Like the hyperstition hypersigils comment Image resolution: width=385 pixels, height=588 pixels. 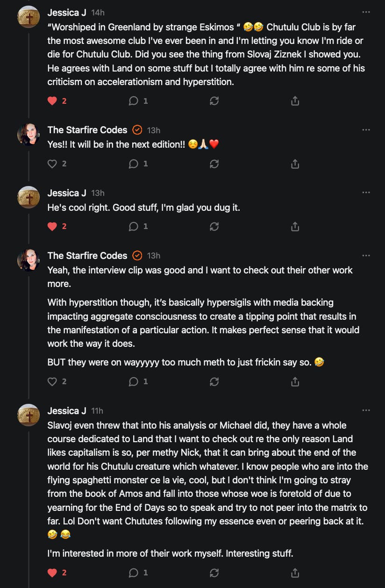coord(53,382)
